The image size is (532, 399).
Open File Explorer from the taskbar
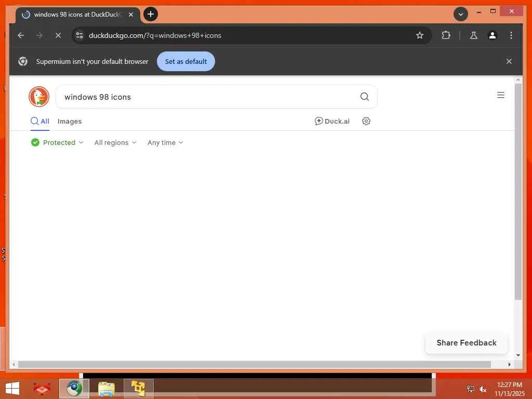click(106, 389)
